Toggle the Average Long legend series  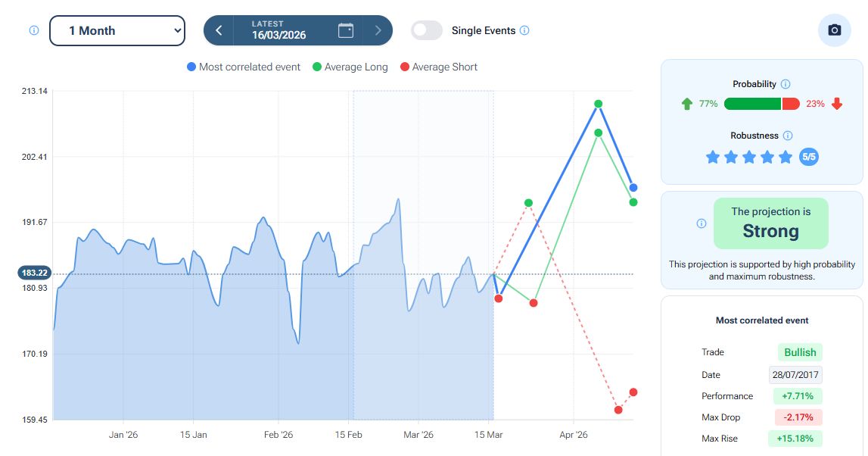pos(350,67)
